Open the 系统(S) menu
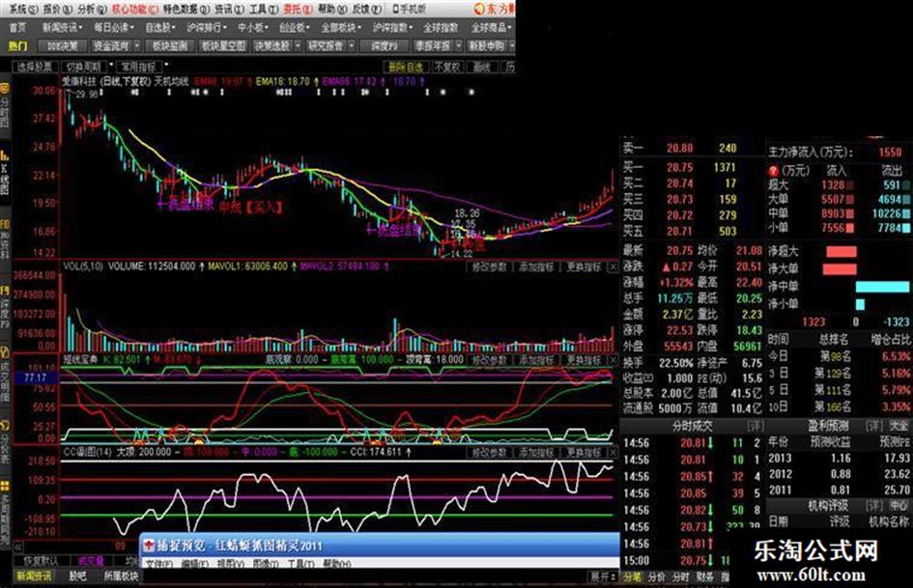913x588 pixels. 24,10
